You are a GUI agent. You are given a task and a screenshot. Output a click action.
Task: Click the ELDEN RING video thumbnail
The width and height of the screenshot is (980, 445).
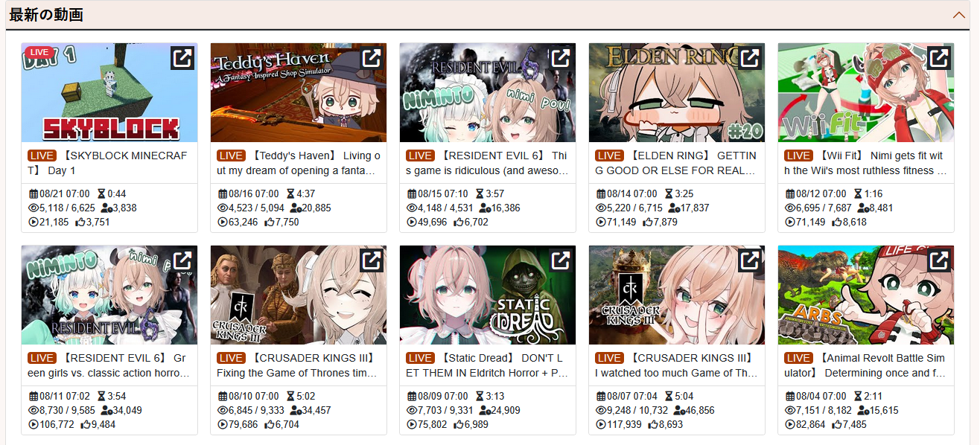click(x=677, y=92)
